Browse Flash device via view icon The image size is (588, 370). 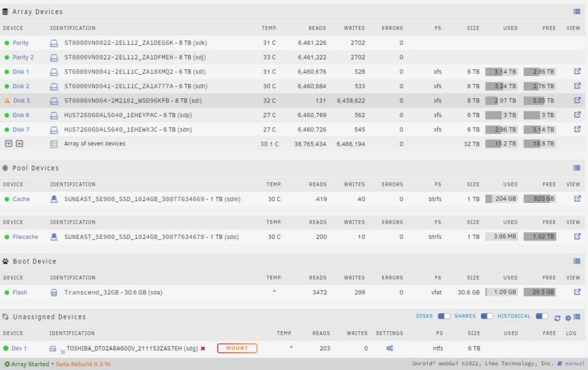tap(577, 292)
